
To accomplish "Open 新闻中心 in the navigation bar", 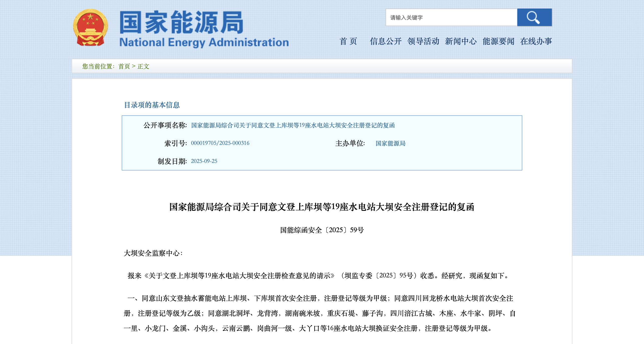I will coord(461,41).
